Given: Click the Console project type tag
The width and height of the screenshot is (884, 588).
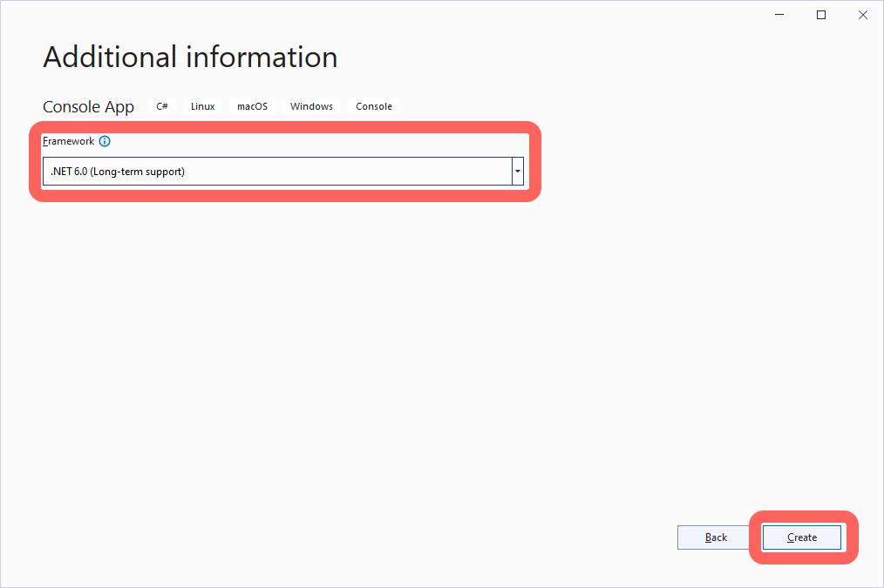Looking at the screenshot, I should (x=374, y=106).
